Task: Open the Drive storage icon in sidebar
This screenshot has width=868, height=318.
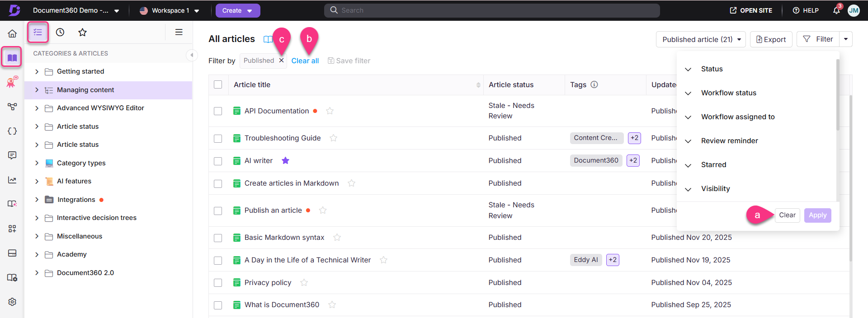Action: click(12, 253)
